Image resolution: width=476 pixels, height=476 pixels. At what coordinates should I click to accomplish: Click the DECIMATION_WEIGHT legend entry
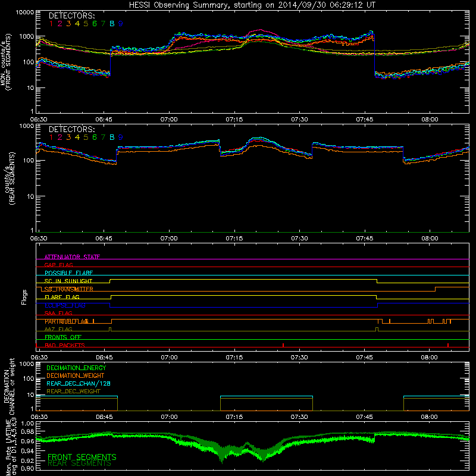click(76, 375)
